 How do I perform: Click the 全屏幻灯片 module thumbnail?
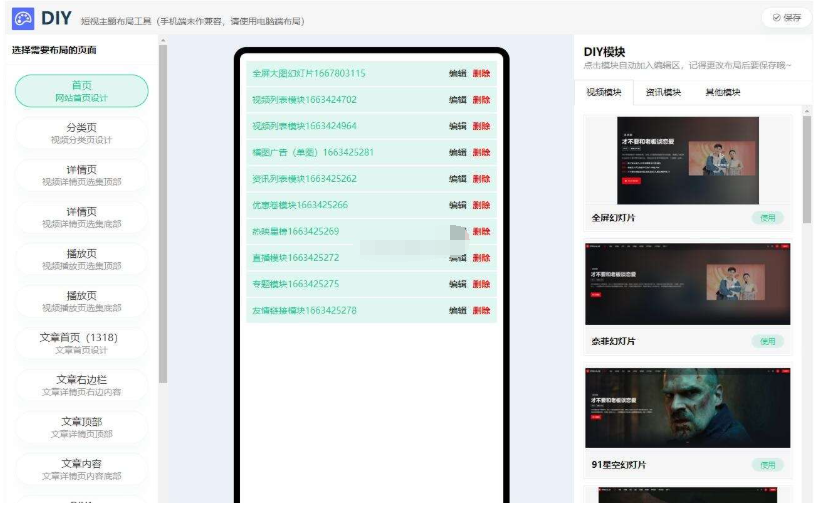coord(688,160)
